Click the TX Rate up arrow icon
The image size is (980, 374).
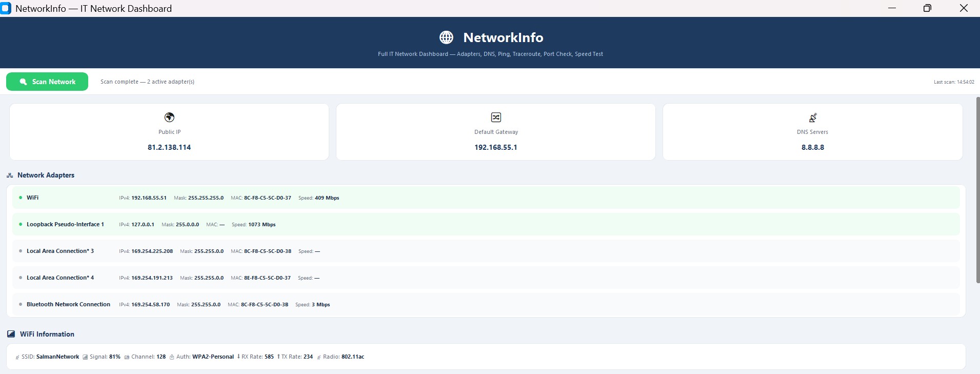click(x=278, y=357)
